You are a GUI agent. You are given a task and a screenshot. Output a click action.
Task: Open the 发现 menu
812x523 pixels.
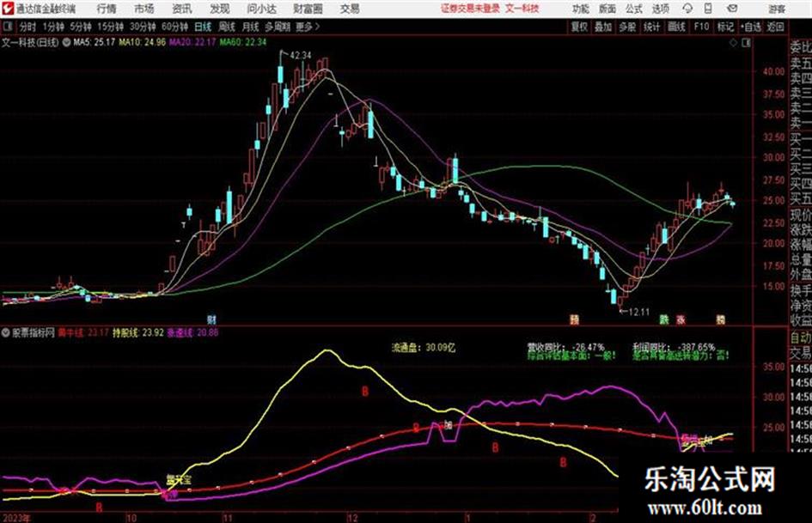pyautogui.click(x=220, y=9)
